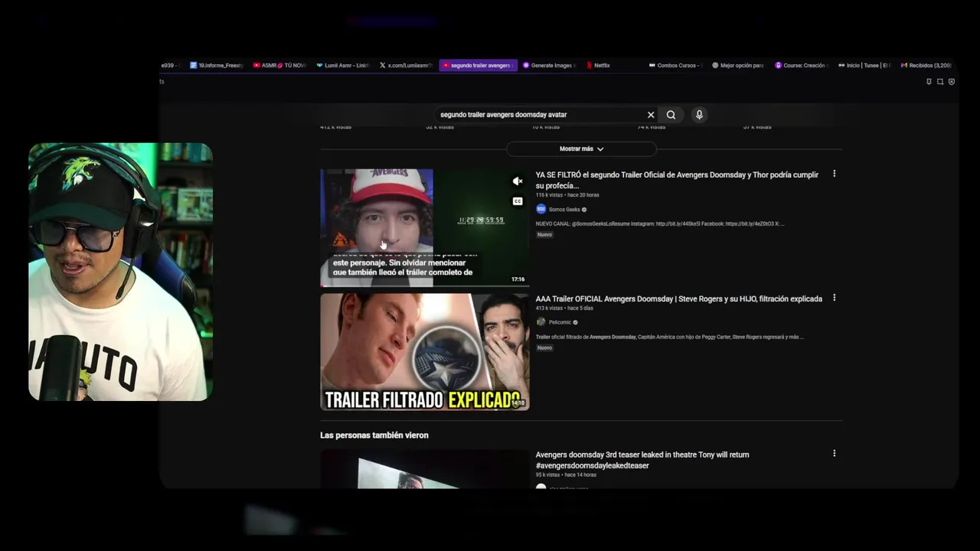Activate voice search microphone icon

tap(699, 115)
